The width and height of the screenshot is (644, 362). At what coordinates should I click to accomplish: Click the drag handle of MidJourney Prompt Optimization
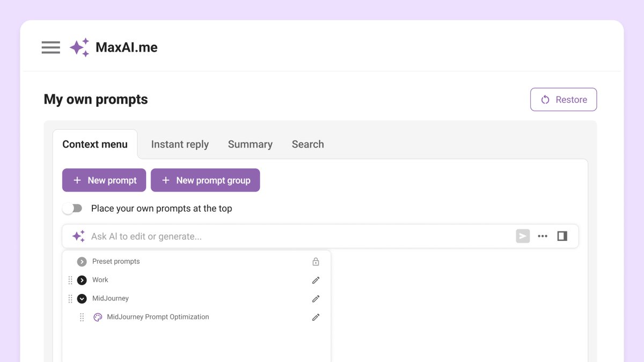tap(82, 317)
